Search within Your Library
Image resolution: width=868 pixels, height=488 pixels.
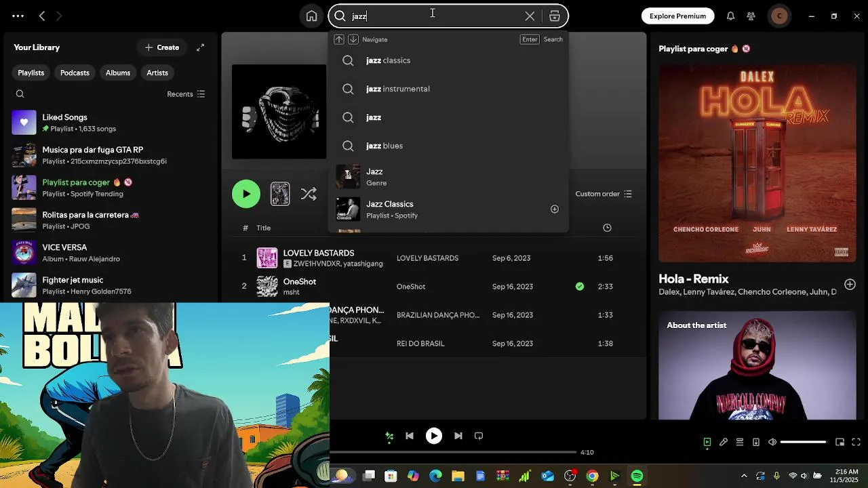[20, 94]
